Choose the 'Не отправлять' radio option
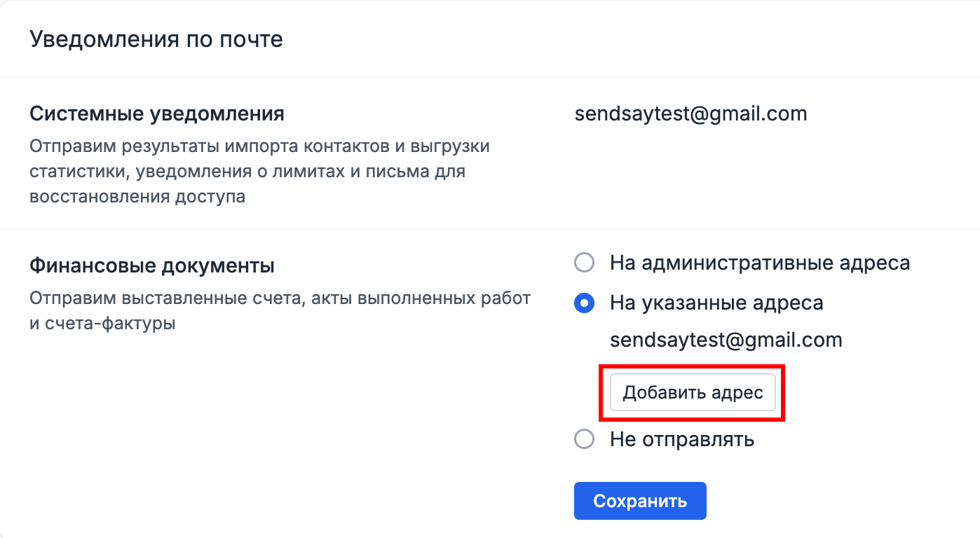This screenshot has width=980, height=538. point(585,439)
